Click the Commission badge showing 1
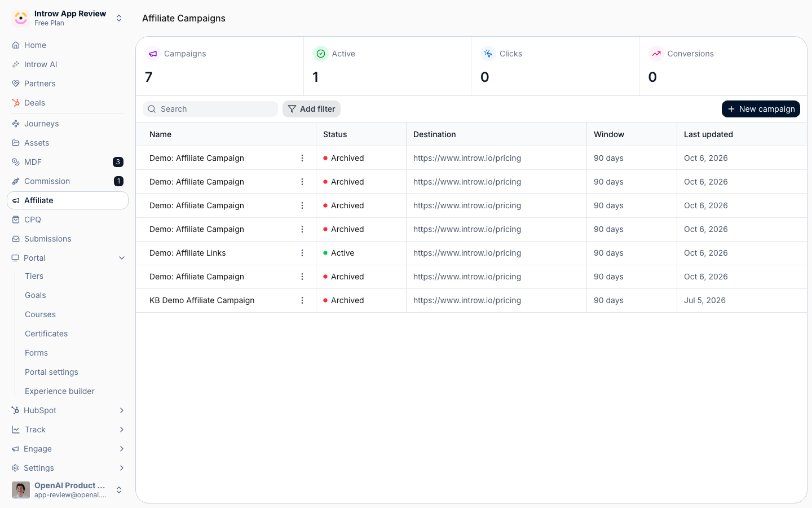812x508 pixels. tap(118, 181)
